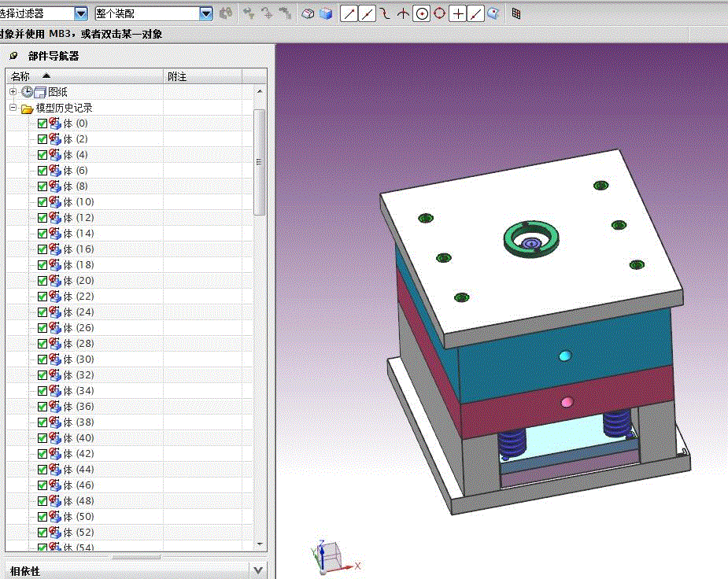The height and width of the screenshot is (579, 728).
Task: Toggle the existing point plus snap icon
Action: point(458,14)
